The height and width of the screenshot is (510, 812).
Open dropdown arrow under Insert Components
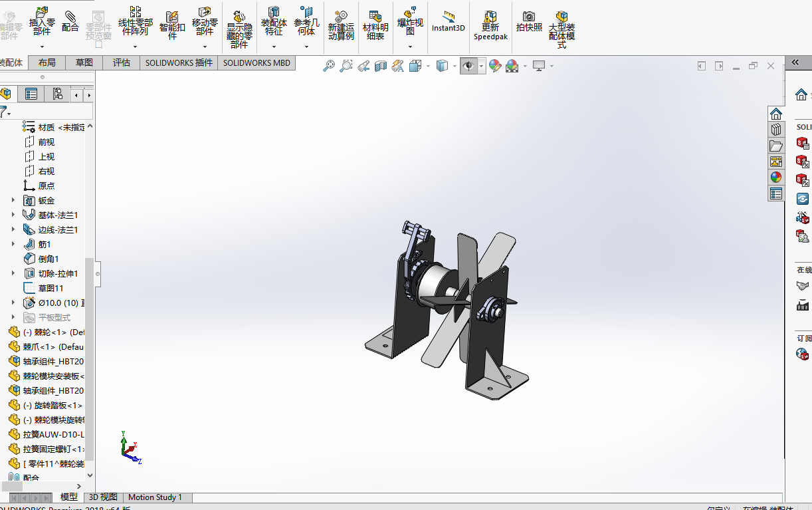coord(42,47)
